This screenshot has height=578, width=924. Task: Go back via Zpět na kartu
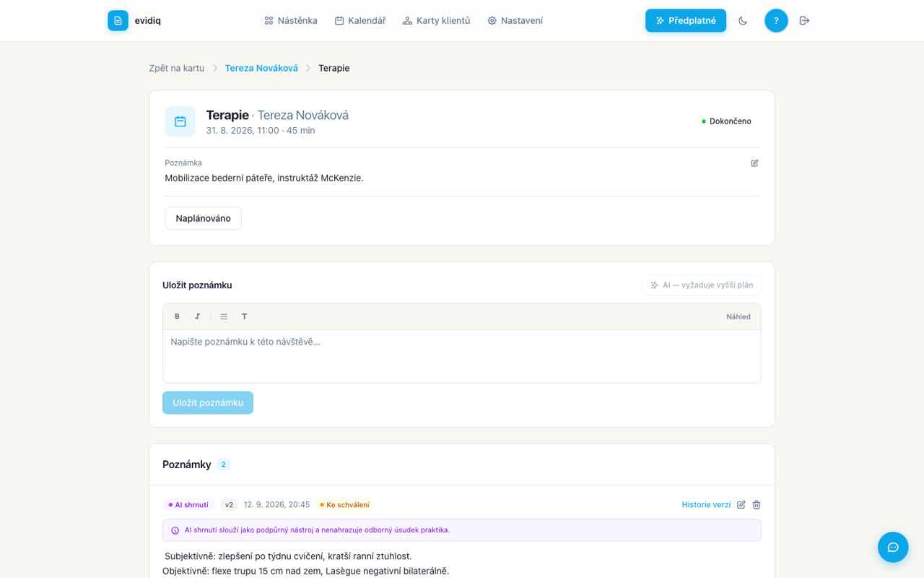tap(177, 68)
